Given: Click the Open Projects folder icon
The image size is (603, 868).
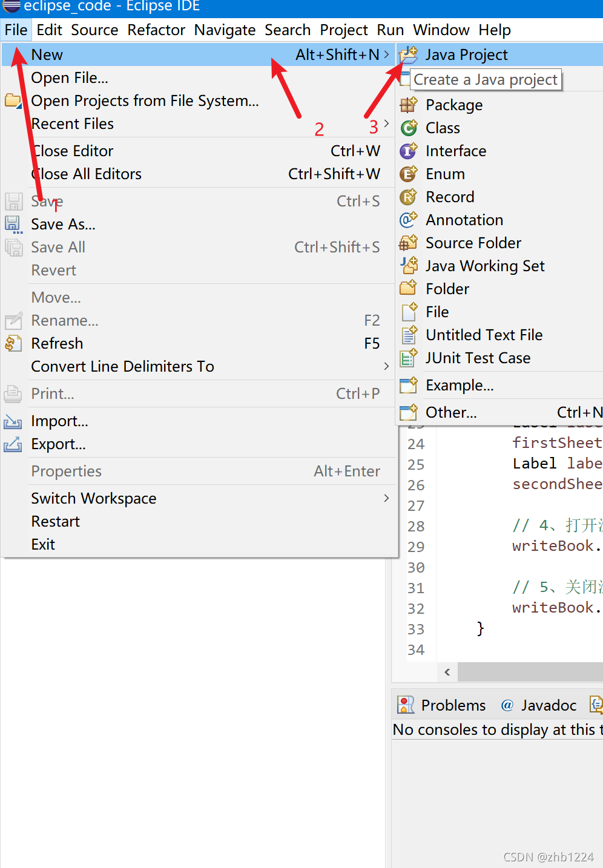Looking at the screenshot, I should pyautogui.click(x=13, y=100).
